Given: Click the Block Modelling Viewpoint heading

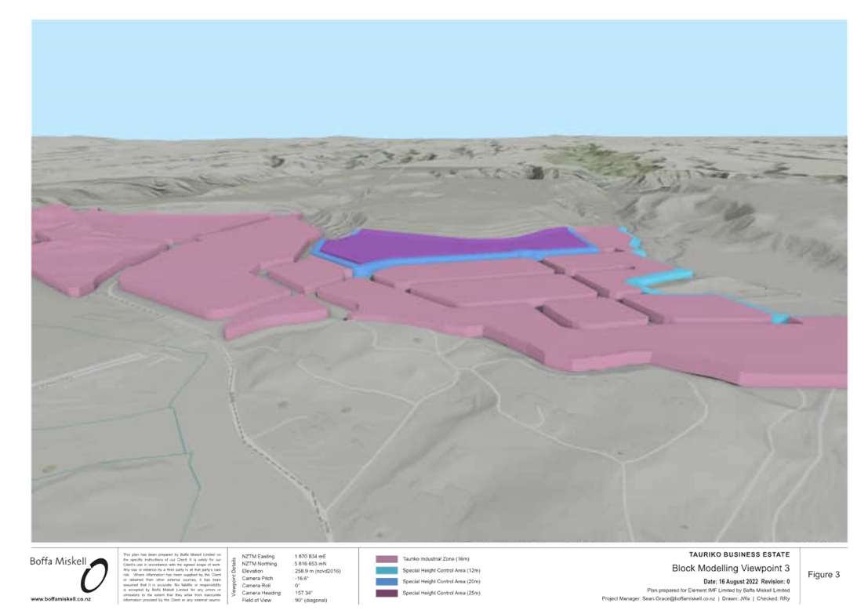Looking at the screenshot, I should click(x=730, y=567).
